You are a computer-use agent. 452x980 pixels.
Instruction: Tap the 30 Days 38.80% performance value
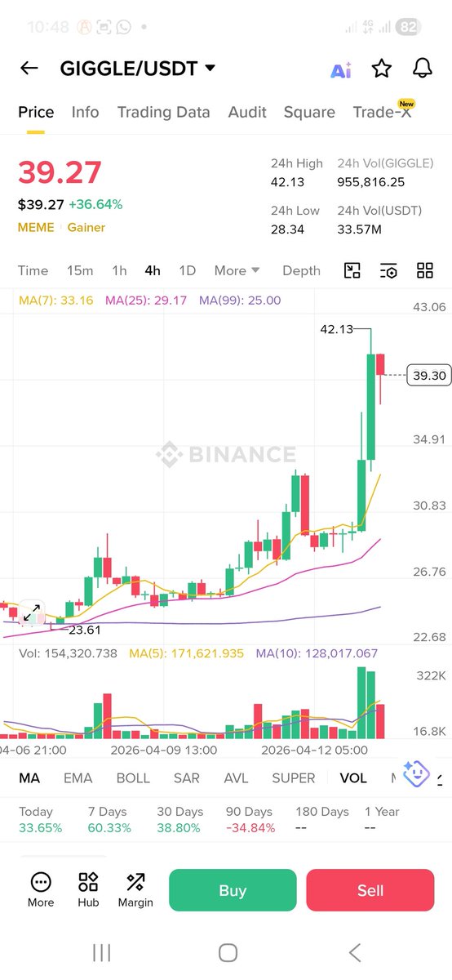coord(179,827)
